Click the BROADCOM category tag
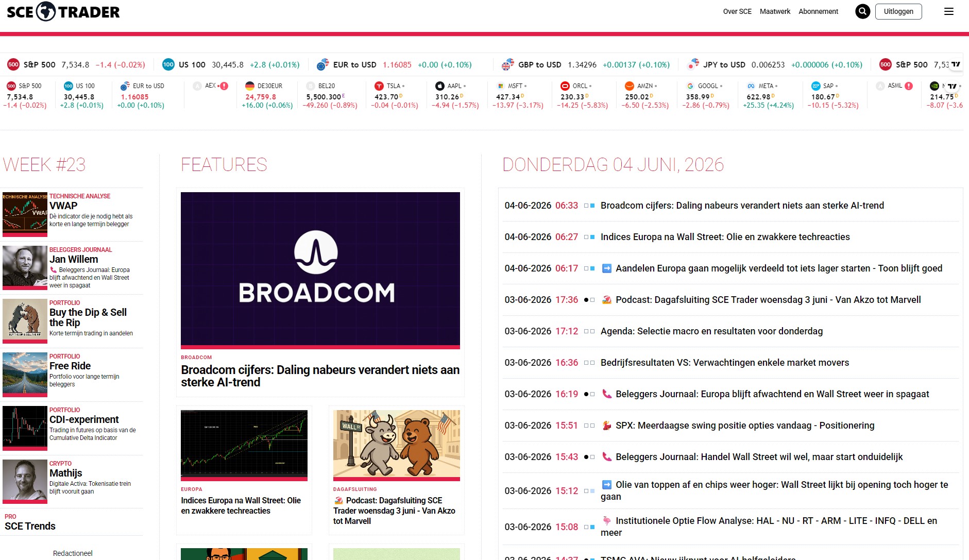The height and width of the screenshot is (560, 969). pos(196,358)
